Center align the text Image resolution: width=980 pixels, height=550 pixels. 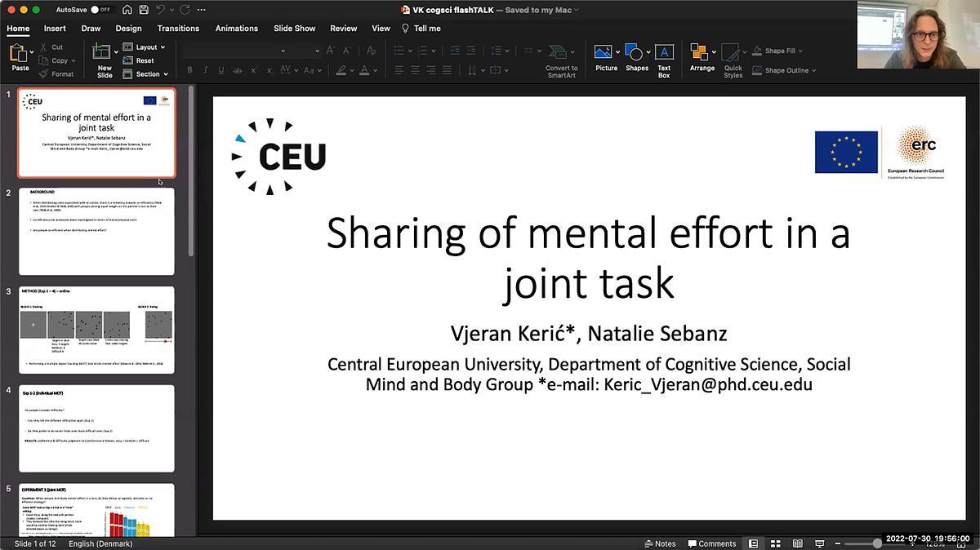tap(415, 70)
